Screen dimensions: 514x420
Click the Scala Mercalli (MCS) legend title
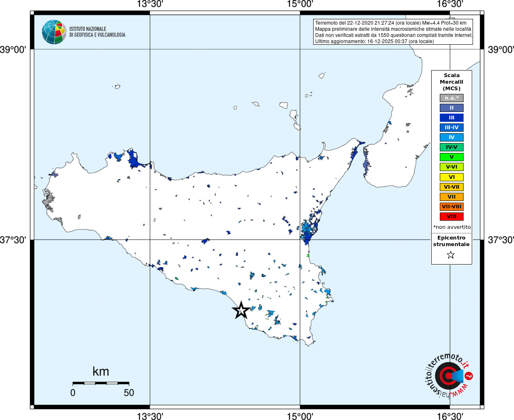point(452,82)
